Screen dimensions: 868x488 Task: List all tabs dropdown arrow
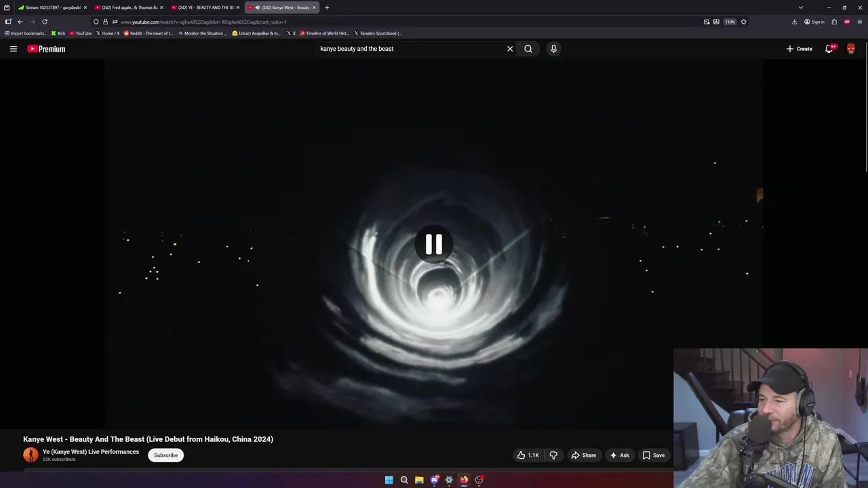[x=801, y=7]
